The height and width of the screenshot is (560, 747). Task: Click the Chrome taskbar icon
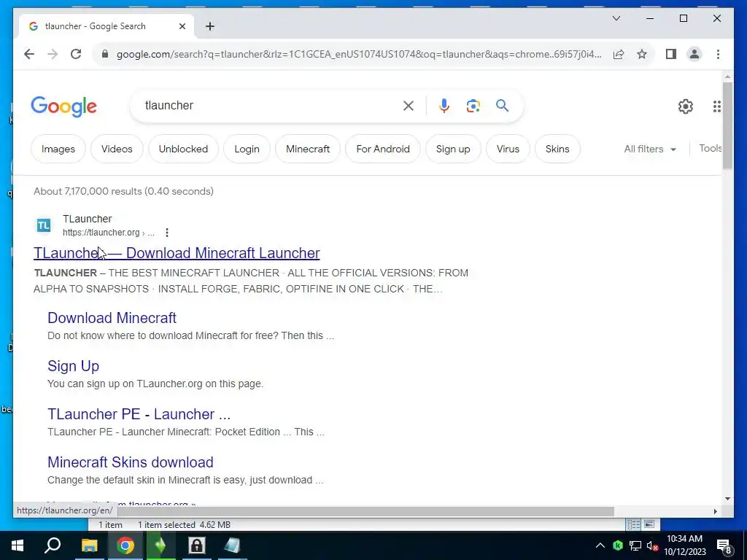coord(125,545)
